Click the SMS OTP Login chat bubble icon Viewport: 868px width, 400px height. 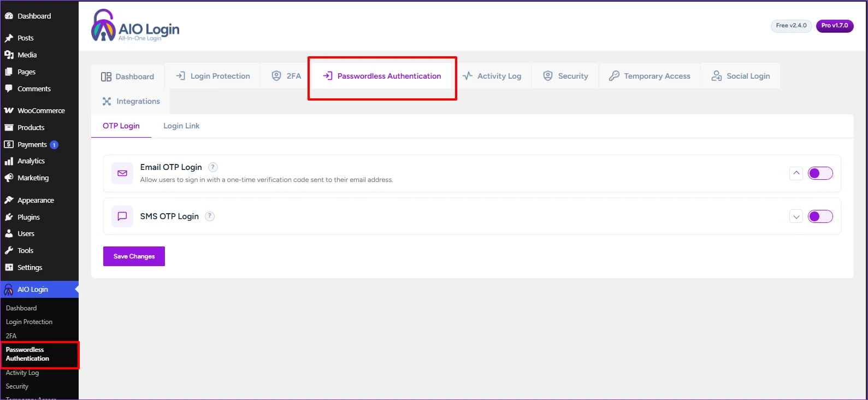pos(122,216)
